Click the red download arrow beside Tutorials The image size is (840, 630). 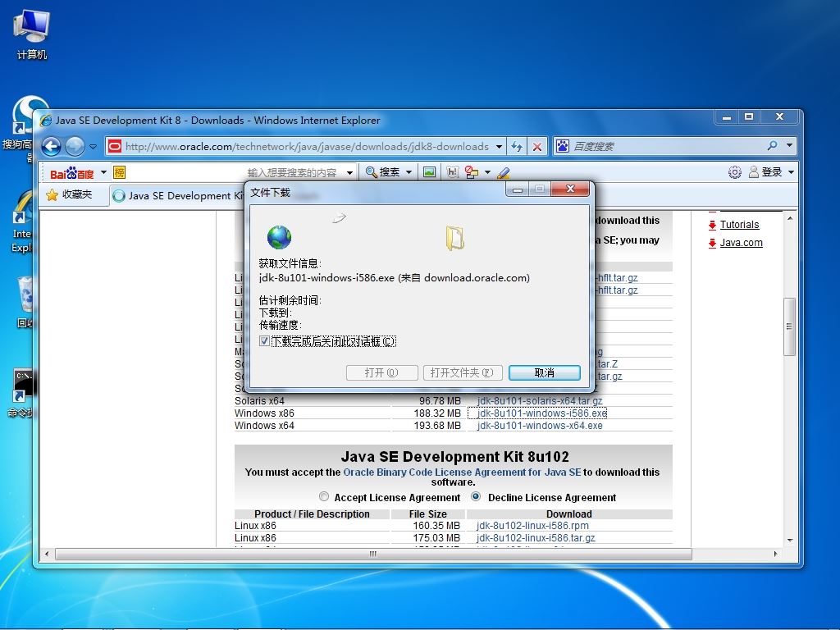click(712, 225)
